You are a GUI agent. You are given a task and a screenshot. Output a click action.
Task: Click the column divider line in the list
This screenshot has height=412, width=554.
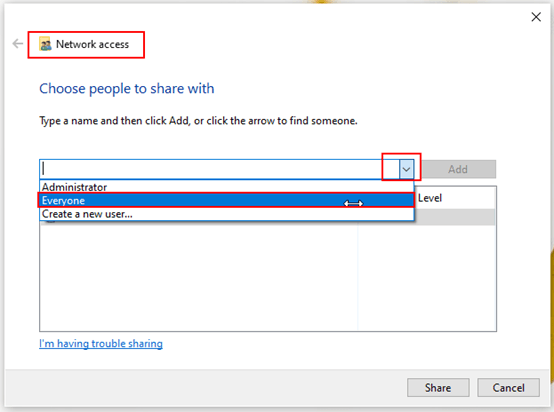click(x=358, y=277)
